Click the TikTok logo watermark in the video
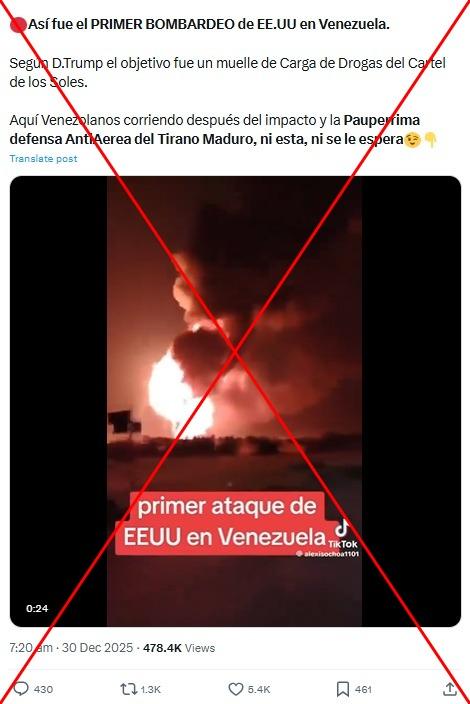The width and height of the screenshot is (470, 704). 343,533
